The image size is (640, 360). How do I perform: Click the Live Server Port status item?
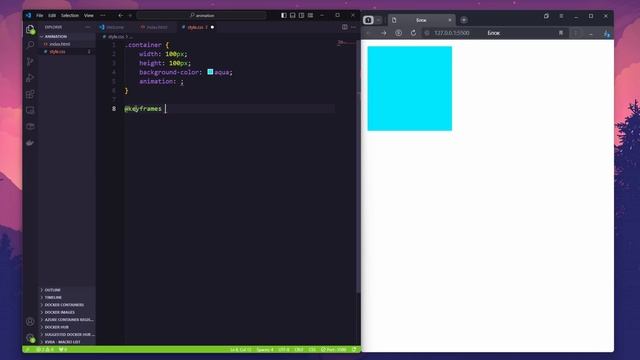[x=334, y=349]
